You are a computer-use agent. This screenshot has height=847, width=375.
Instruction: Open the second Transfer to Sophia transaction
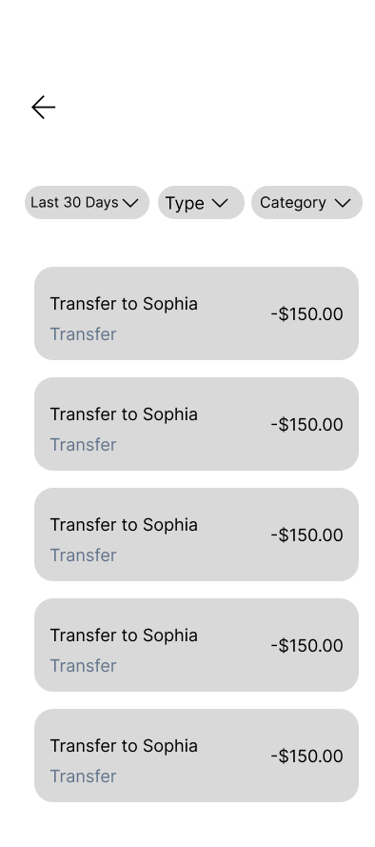[x=197, y=424]
